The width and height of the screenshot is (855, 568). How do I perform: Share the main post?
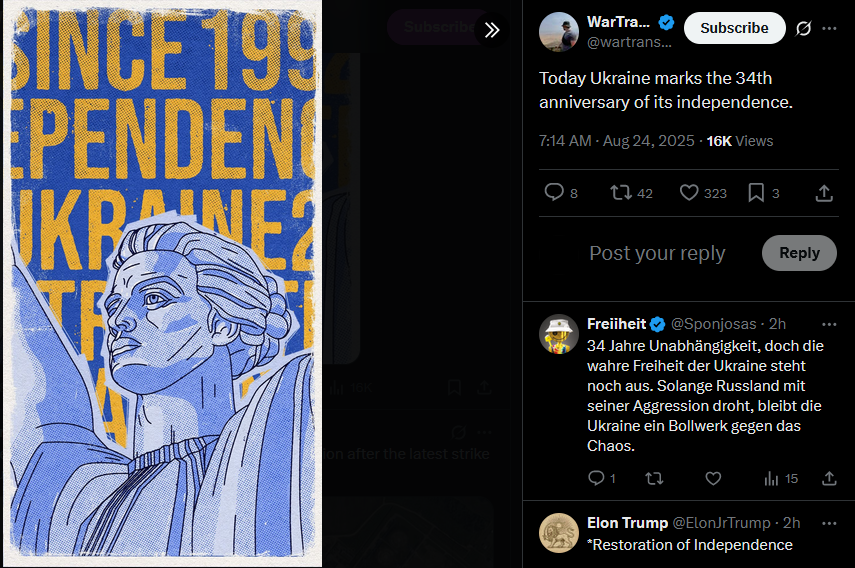(x=824, y=192)
